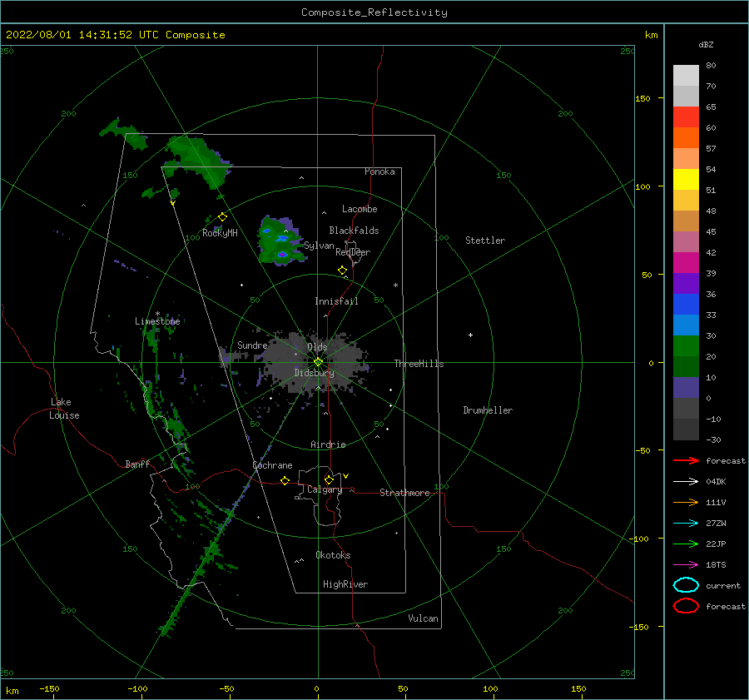749x700 pixels.
Task: Click the yellow diamond marker below Cochrane
Action: coord(285,480)
